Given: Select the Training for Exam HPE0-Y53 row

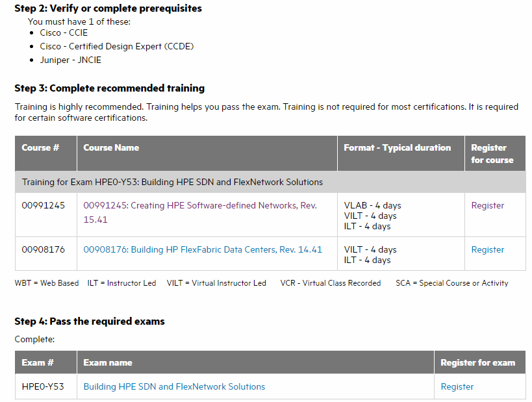Looking at the screenshot, I should 270,182.
